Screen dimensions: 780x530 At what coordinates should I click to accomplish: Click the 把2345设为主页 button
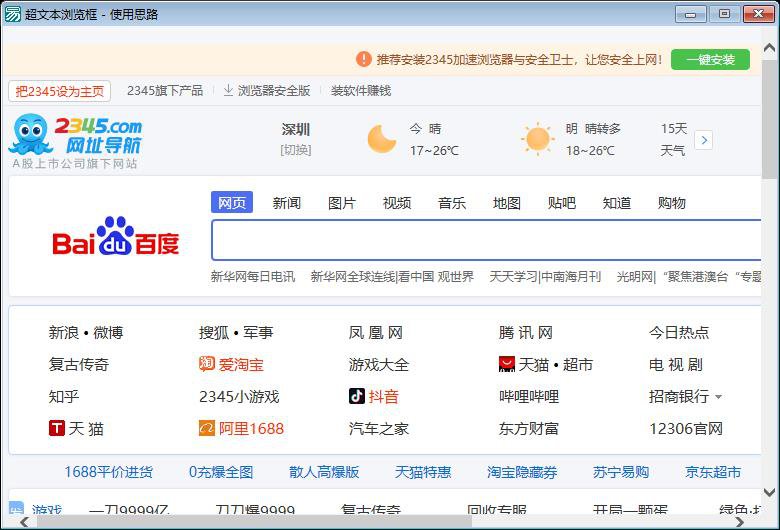[x=60, y=91]
